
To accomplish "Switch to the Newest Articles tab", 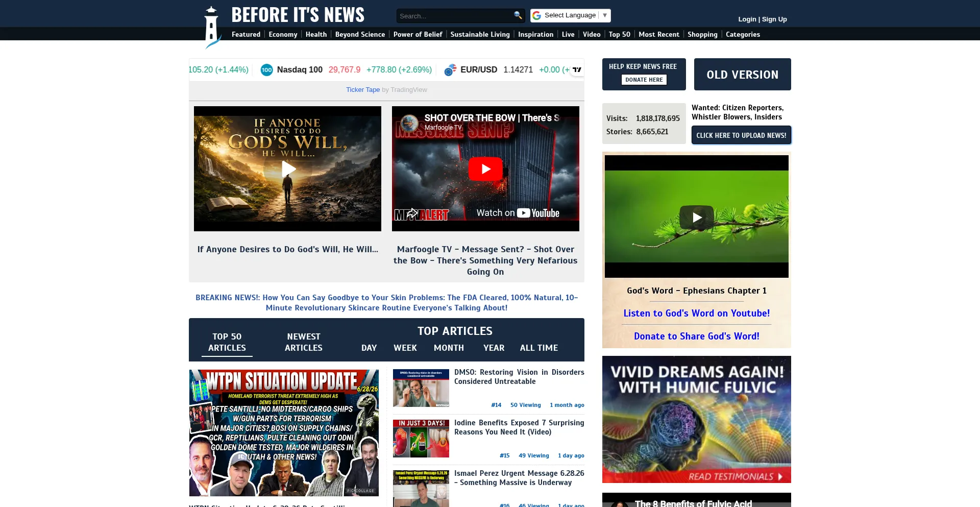I will [304, 342].
